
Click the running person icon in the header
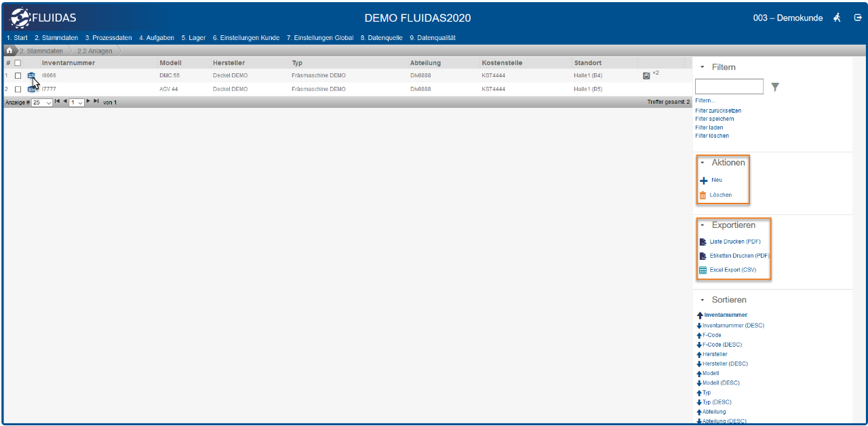tap(838, 18)
